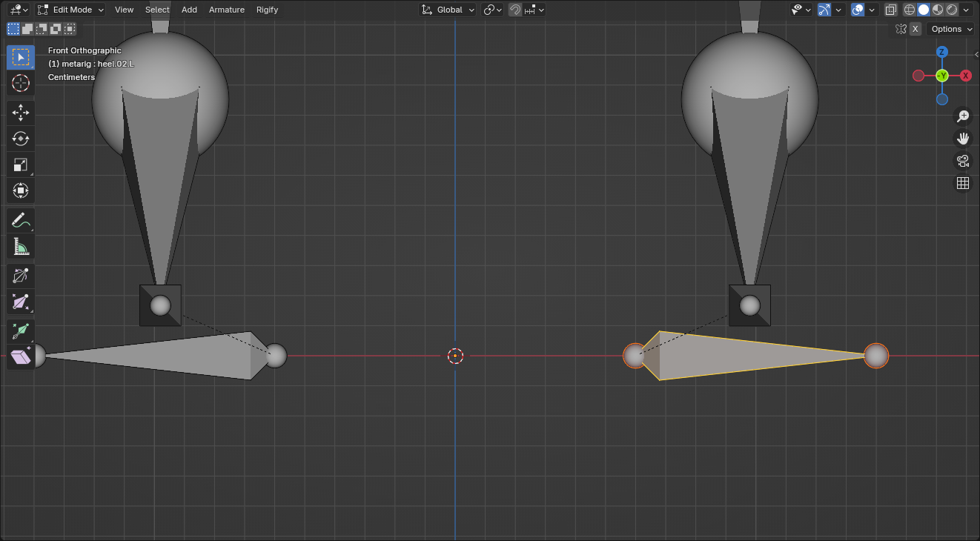Select the bone Roll tool
This screenshot has height=541, width=980.
(21, 276)
